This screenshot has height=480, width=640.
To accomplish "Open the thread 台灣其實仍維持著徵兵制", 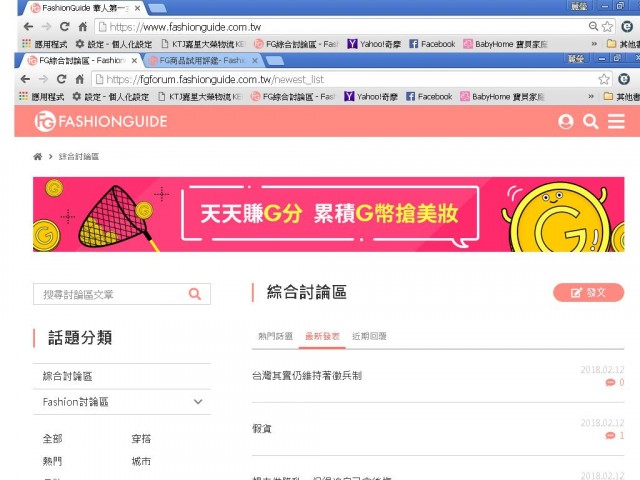I will [307, 376].
